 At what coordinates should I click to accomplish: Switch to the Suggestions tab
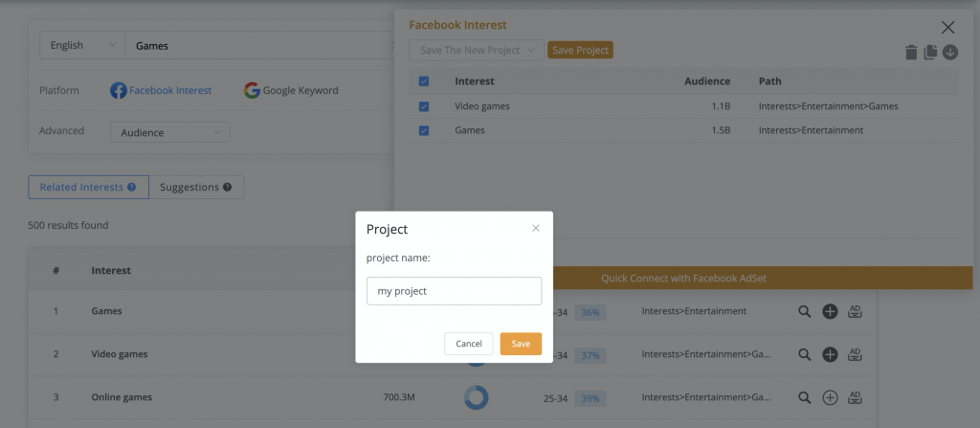(x=196, y=187)
